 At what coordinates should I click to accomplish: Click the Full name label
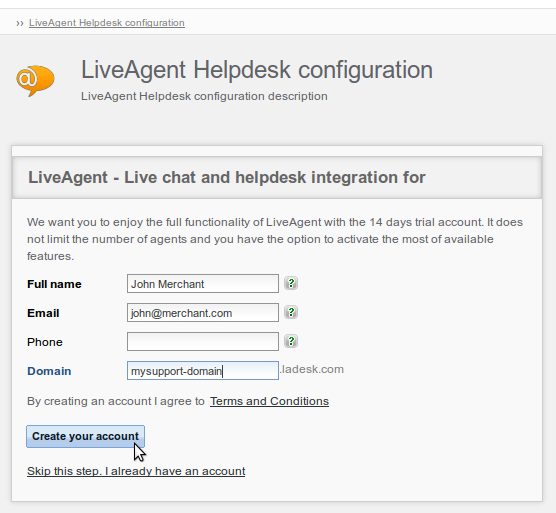(54, 284)
